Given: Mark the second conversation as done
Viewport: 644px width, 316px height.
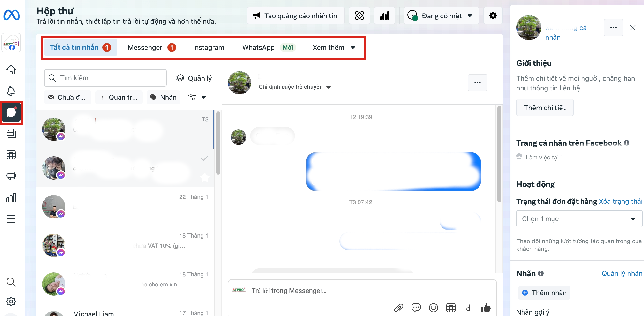Looking at the screenshot, I should coord(204,158).
